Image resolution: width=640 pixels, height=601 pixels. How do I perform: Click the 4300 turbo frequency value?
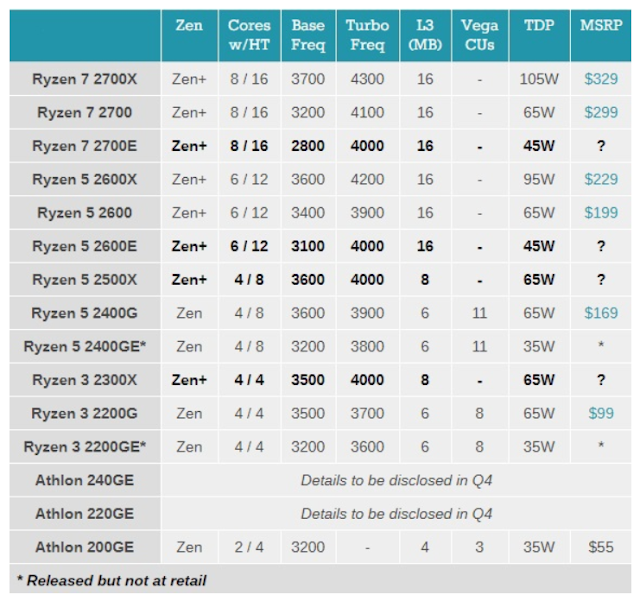coord(367,79)
